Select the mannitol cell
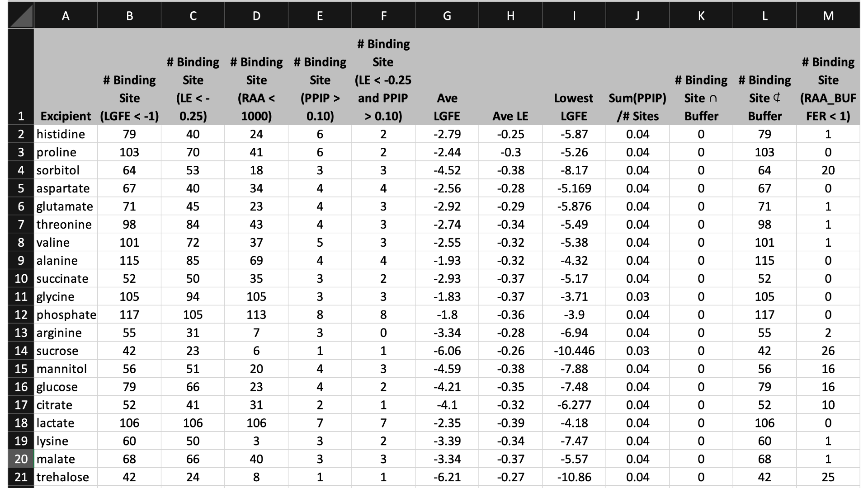Image resolution: width=868 pixels, height=488 pixels. 66,369
